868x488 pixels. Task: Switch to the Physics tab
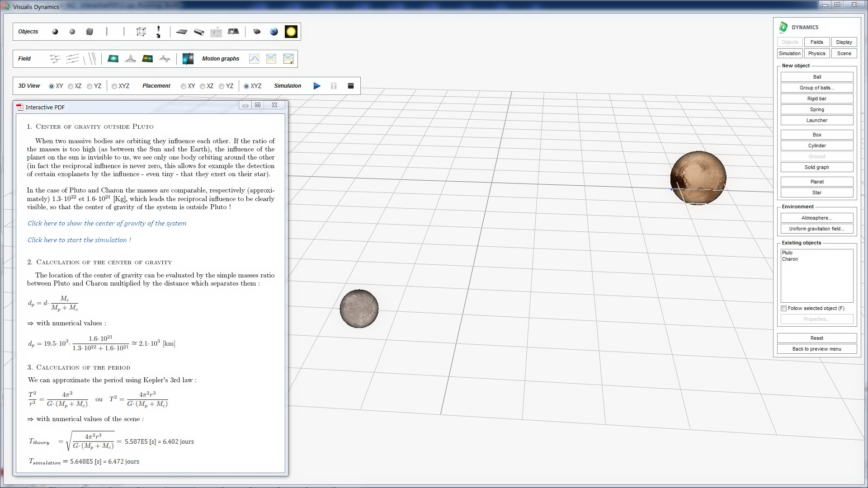(x=816, y=53)
